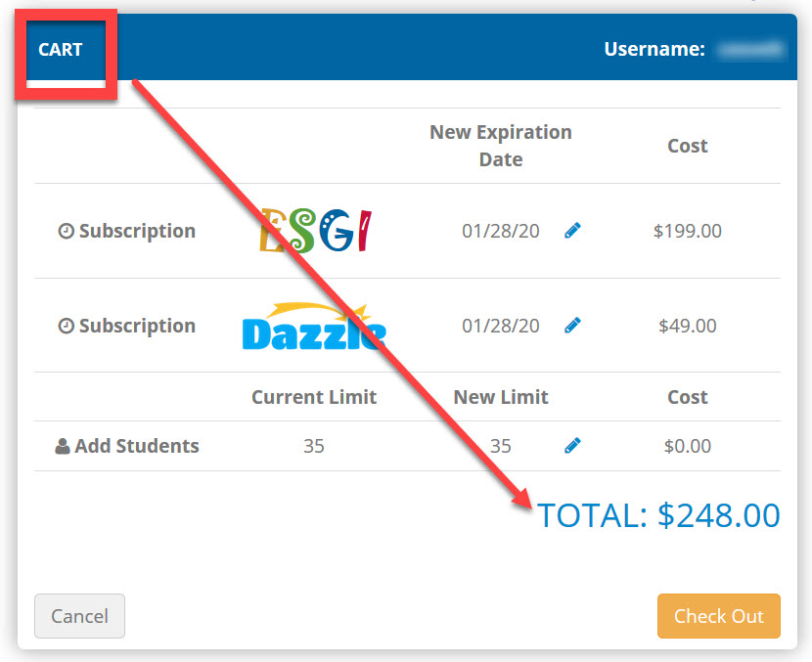Edit Dazzle subscription expiration date pencil
Viewport: 812px width, 662px height.
pos(572,325)
